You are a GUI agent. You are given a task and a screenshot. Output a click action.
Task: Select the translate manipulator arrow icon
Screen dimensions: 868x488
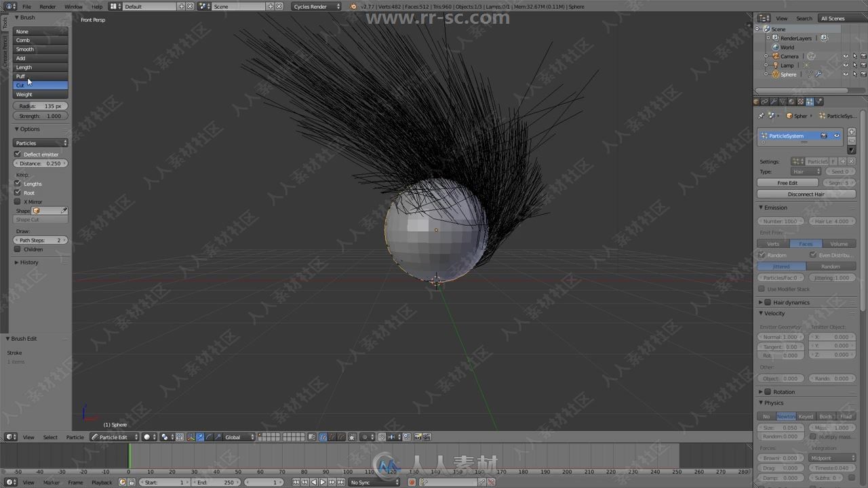click(x=200, y=437)
